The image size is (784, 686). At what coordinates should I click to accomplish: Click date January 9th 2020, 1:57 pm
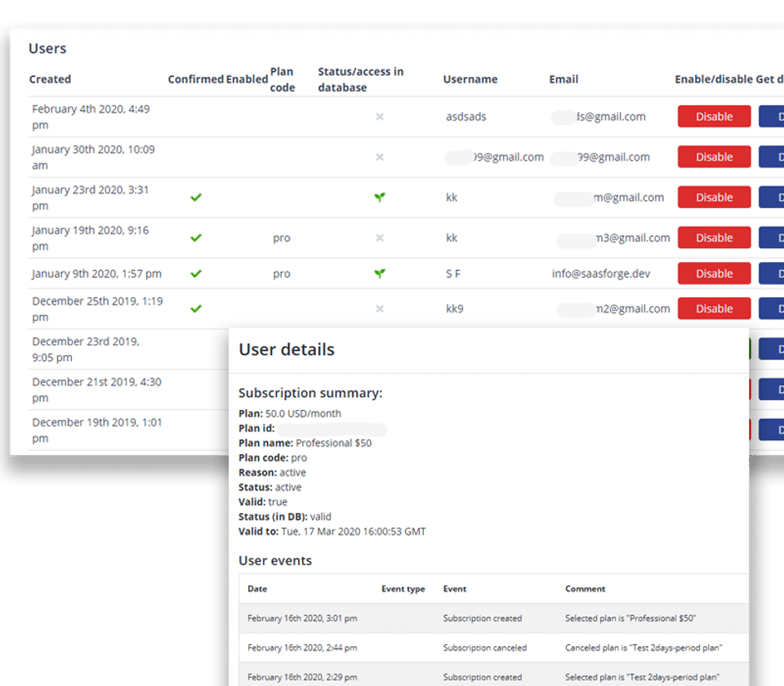pos(97,274)
